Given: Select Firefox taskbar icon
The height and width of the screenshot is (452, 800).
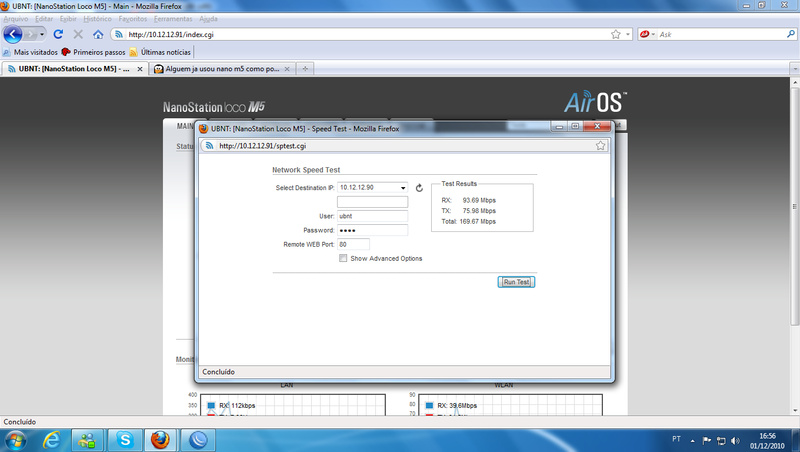Looking at the screenshot, I should [x=160, y=440].
